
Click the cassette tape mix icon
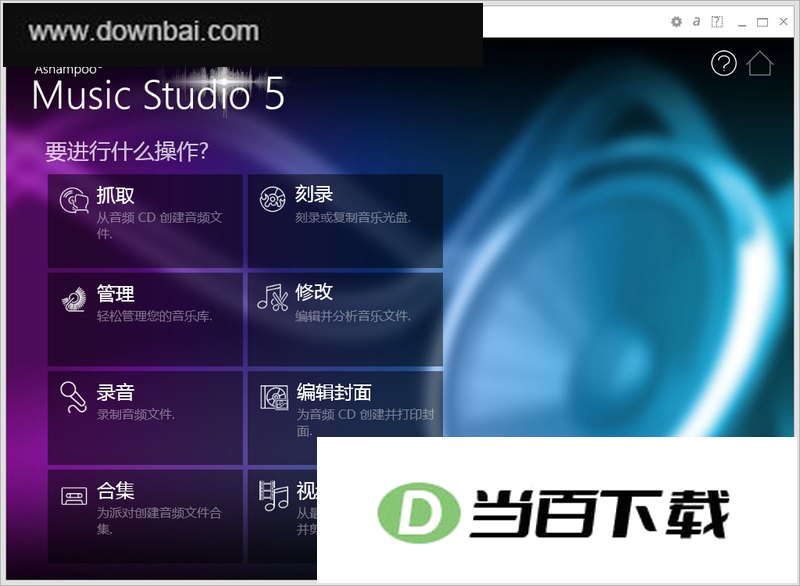[x=74, y=496]
